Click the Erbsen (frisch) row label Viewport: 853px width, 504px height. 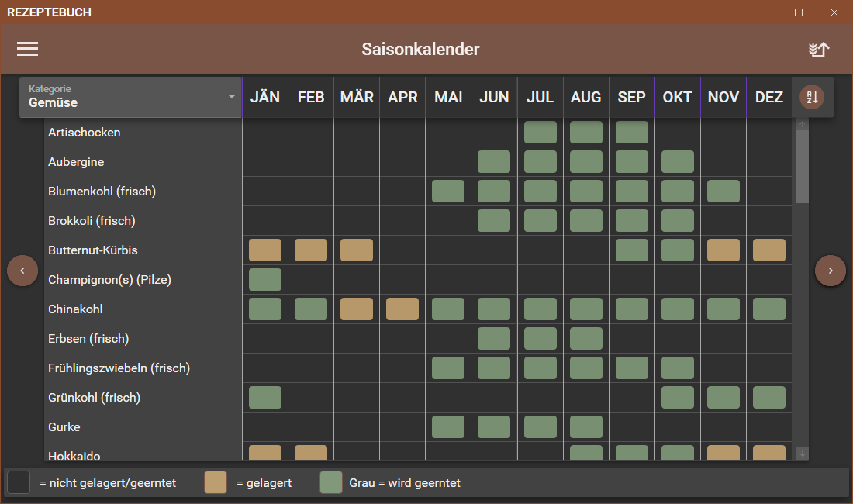point(88,339)
